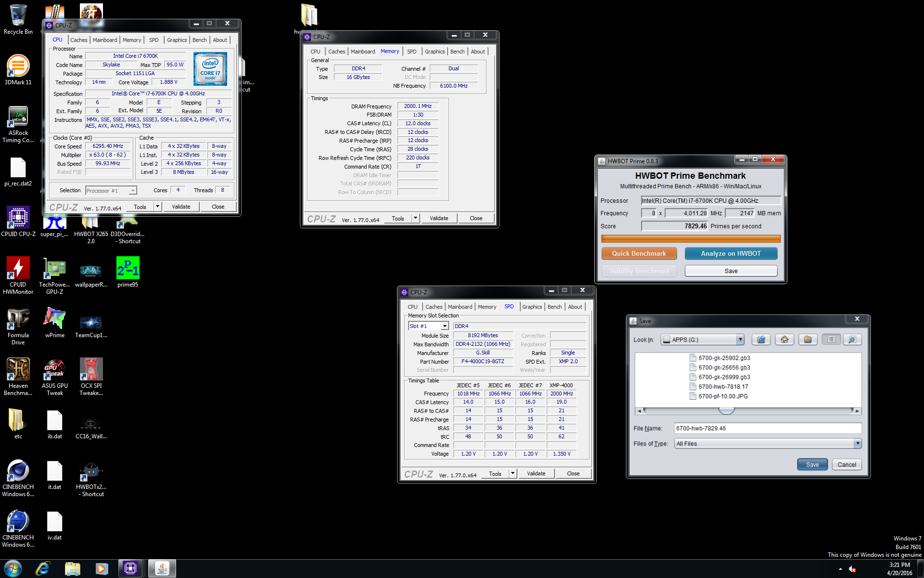Click Save button in HWBOT Prime window
Image resolution: width=924 pixels, height=578 pixels.
tap(731, 271)
